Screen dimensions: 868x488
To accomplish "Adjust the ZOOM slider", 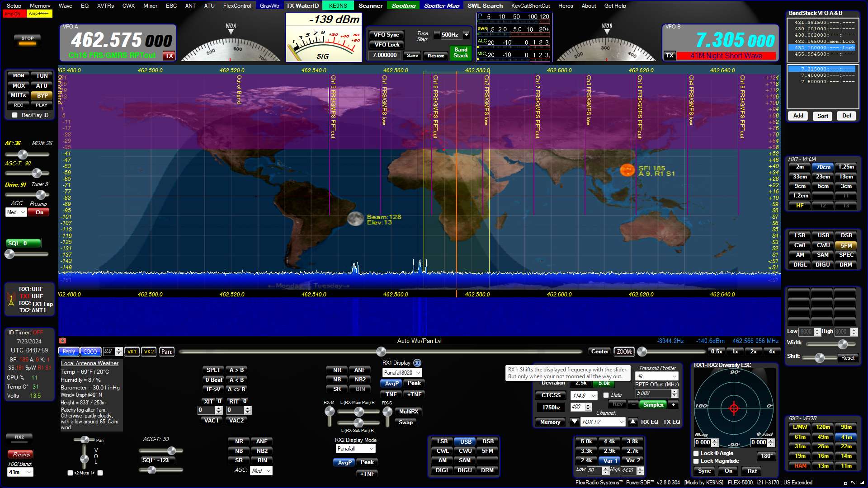I will click(671, 352).
